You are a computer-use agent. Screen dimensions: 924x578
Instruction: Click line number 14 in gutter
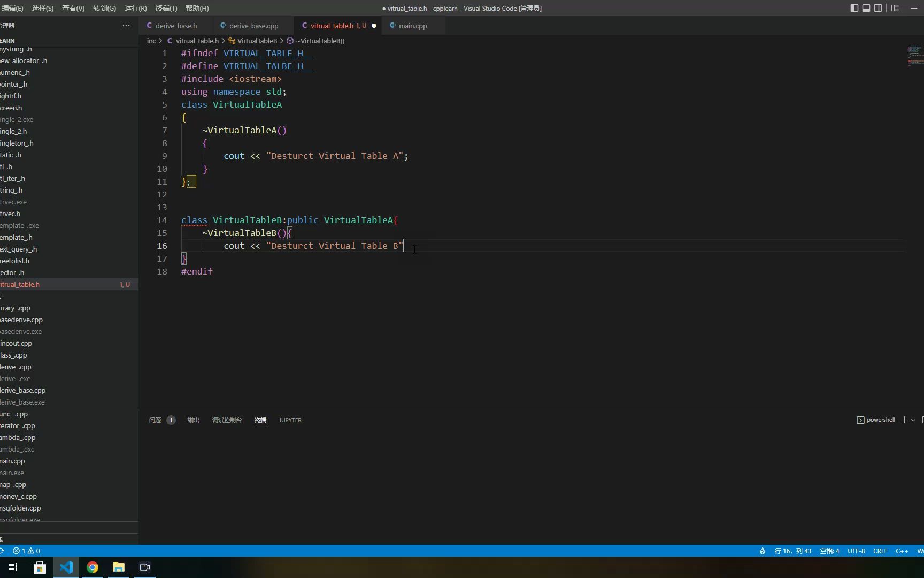click(x=162, y=220)
